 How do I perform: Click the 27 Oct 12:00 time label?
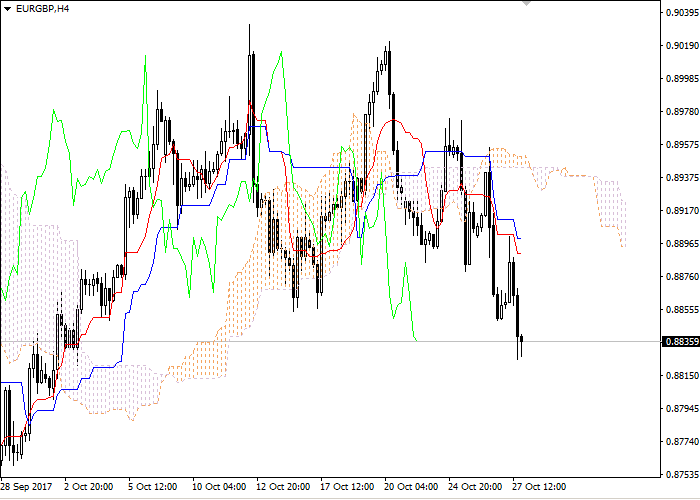click(x=540, y=487)
